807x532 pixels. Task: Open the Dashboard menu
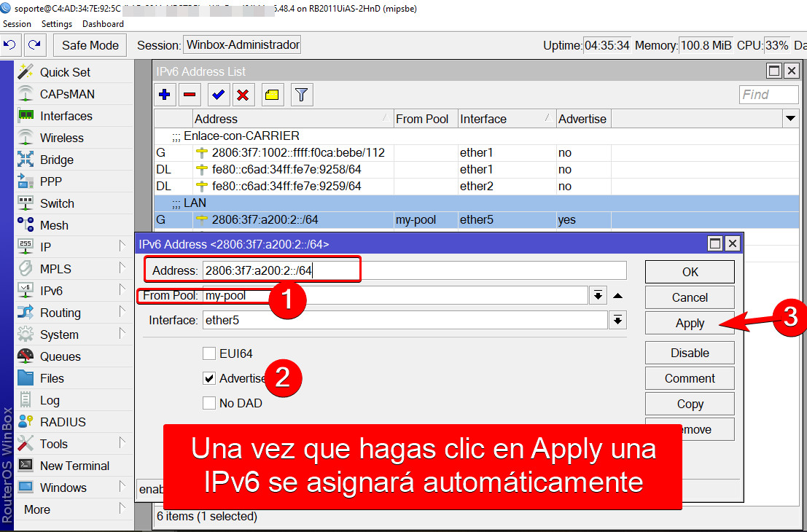click(103, 23)
